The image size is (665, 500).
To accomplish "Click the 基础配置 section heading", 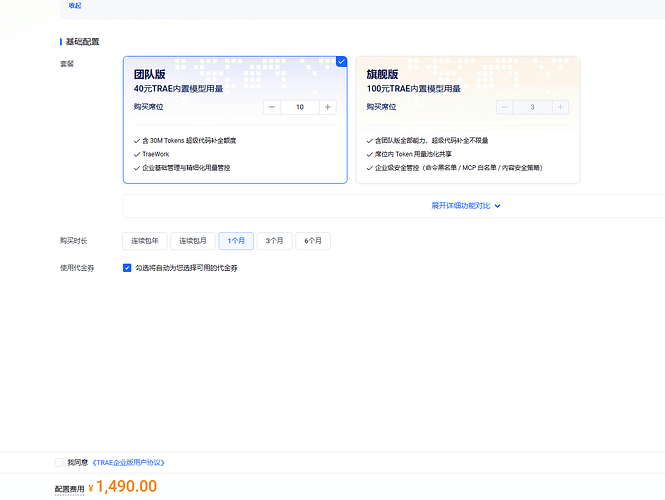I will (x=83, y=42).
